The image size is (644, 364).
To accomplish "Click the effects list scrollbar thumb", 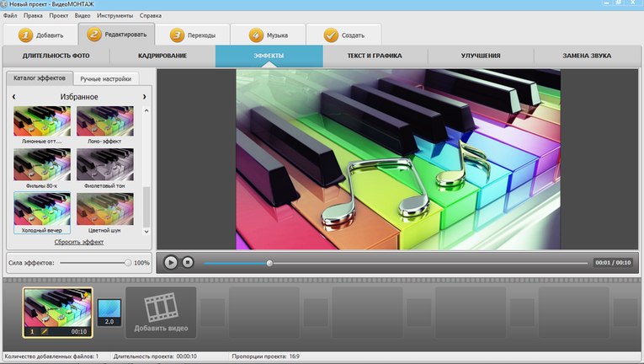I will 146,207.
